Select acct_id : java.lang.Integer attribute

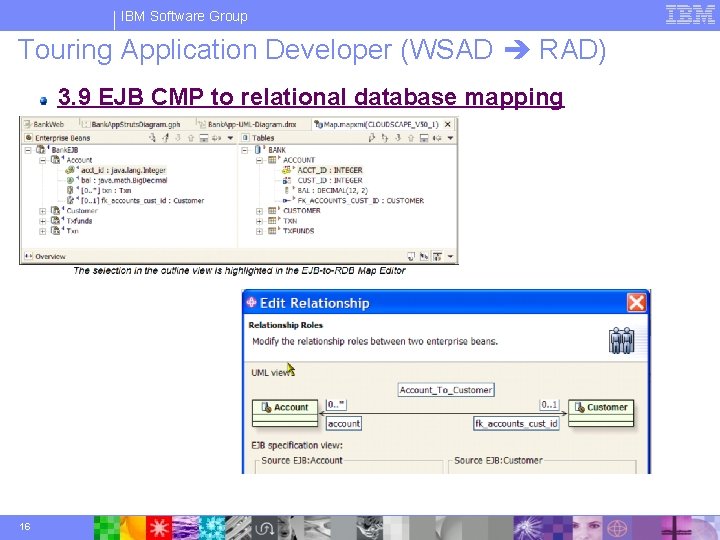pos(123,170)
